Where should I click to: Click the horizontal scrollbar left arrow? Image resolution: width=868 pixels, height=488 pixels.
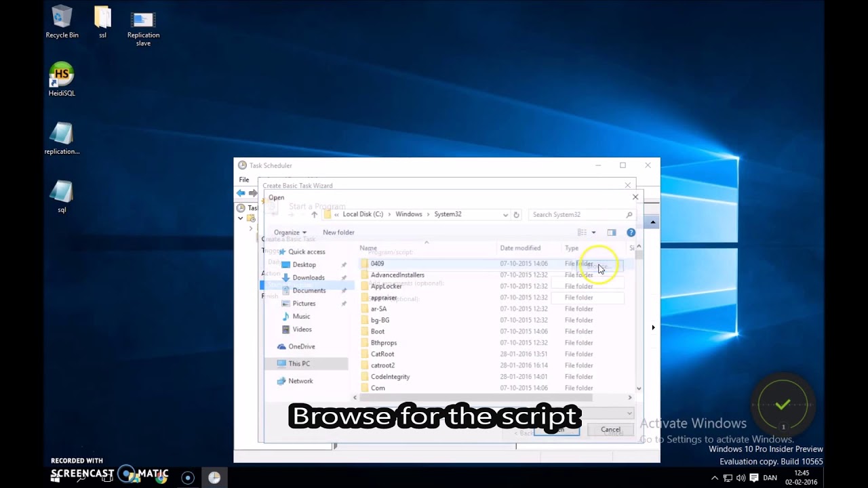tap(355, 398)
